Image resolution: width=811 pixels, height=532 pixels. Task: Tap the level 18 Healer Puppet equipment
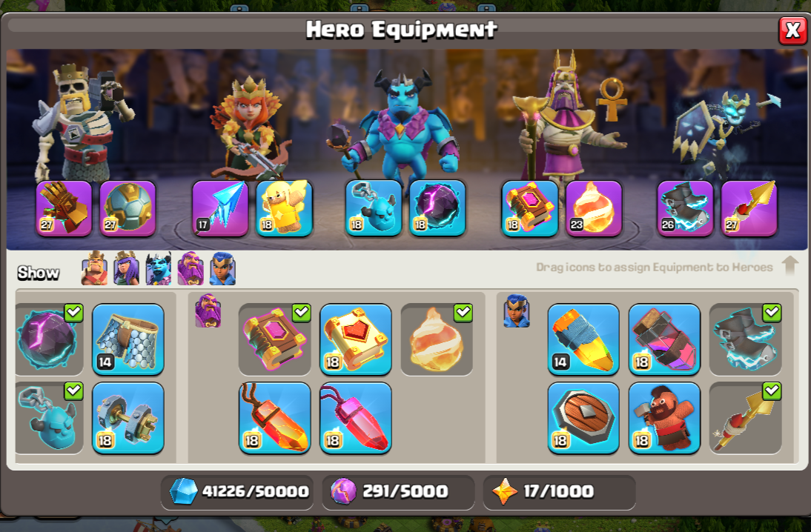click(284, 208)
